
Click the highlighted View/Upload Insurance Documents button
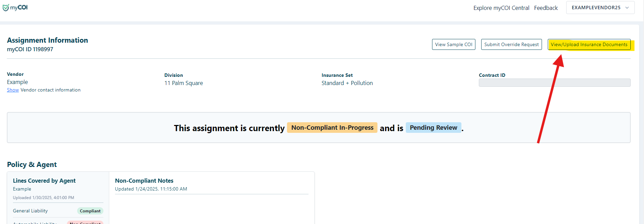click(589, 44)
